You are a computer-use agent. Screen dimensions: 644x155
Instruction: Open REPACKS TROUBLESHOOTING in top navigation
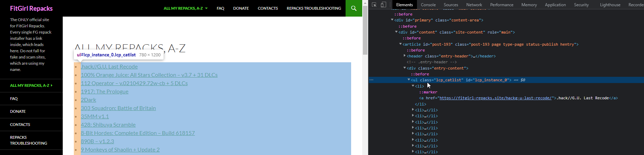pos(314,8)
